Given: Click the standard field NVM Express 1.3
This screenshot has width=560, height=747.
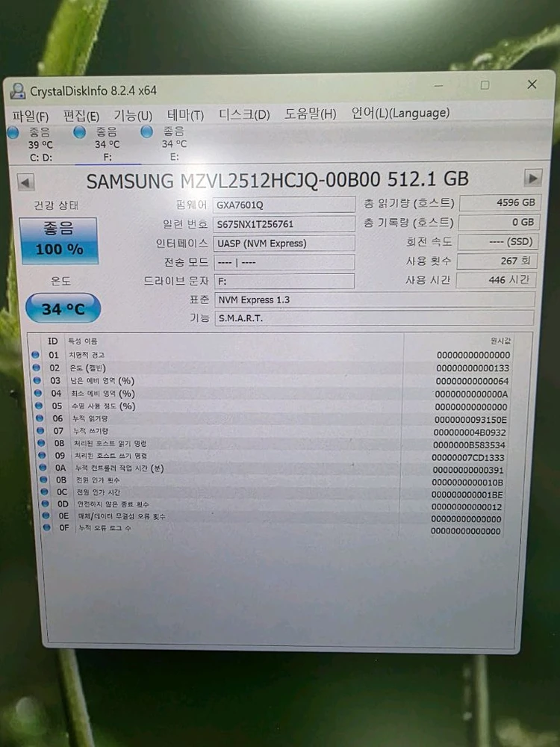Looking at the screenshot, I should [375, 300].
